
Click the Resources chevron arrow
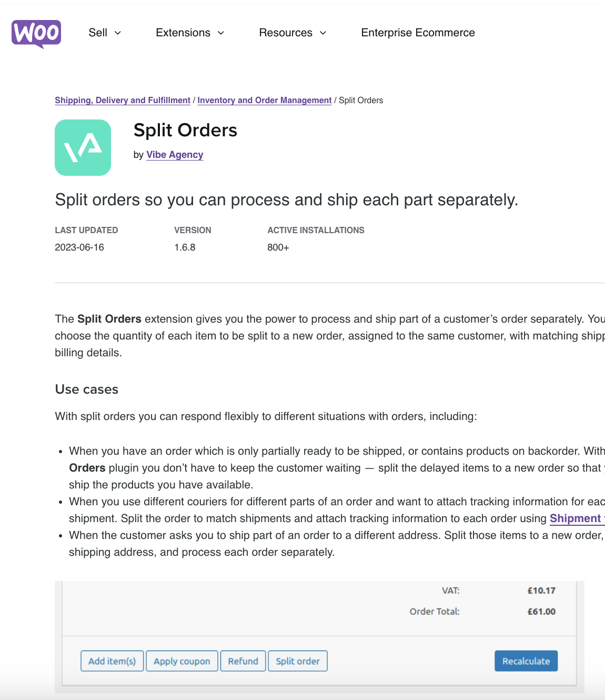pyautogui.click(x=322, y=33)
